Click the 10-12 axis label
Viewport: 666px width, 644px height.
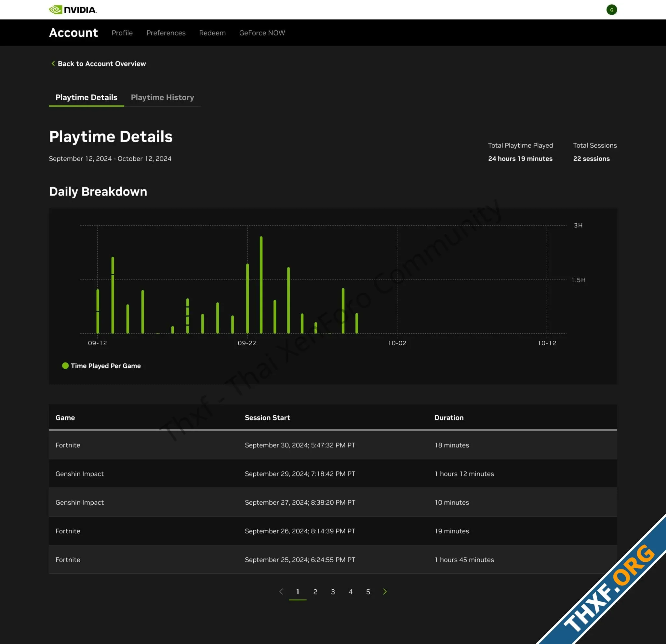547,343
